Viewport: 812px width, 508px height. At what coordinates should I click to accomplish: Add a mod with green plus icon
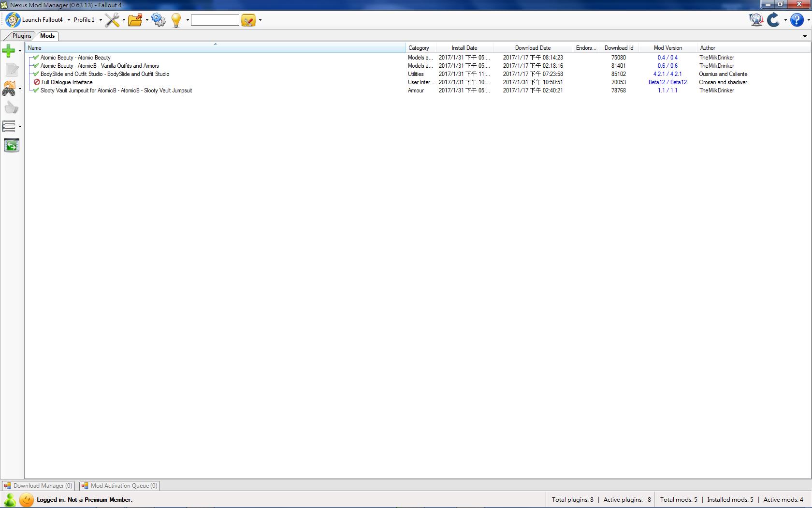click(x=9, y=50)
